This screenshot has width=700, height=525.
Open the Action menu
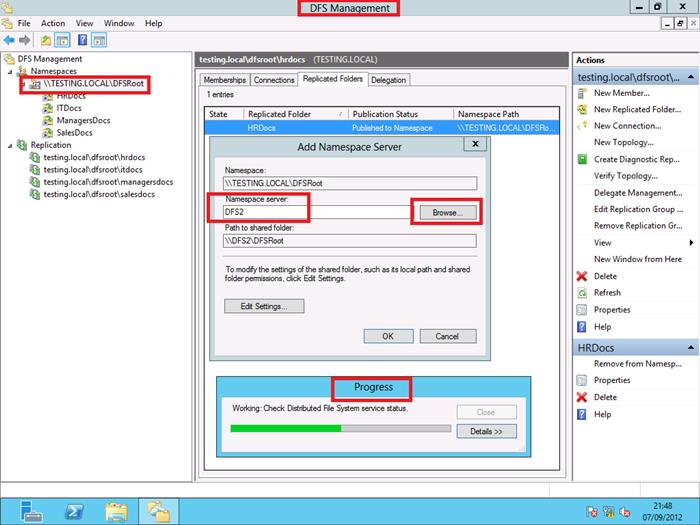click(x=53, y=23)
